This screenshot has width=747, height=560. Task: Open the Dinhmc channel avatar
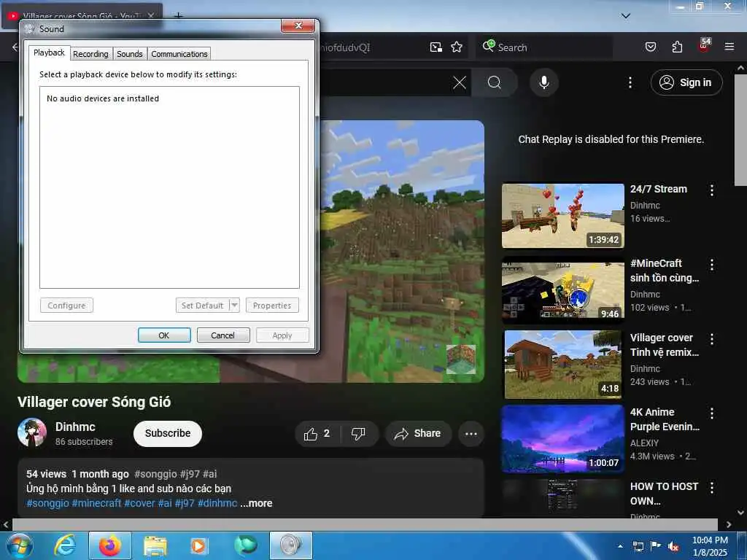click(x=32, y=432)
